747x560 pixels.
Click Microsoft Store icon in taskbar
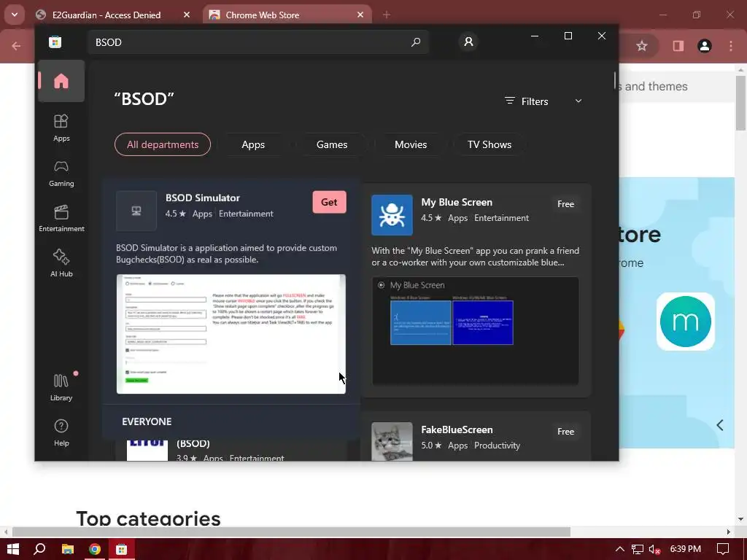(x=122, y=549)
